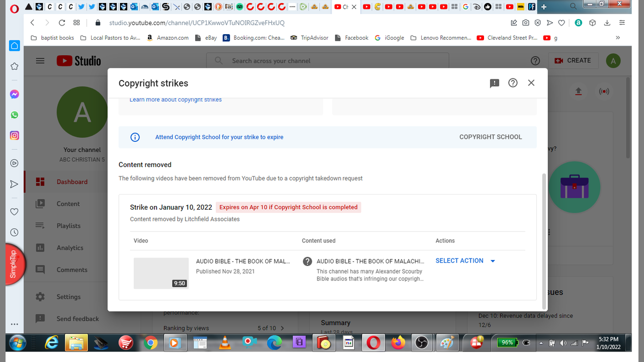Click the COPYRIGHT SCHOOL button

[491, 137]
